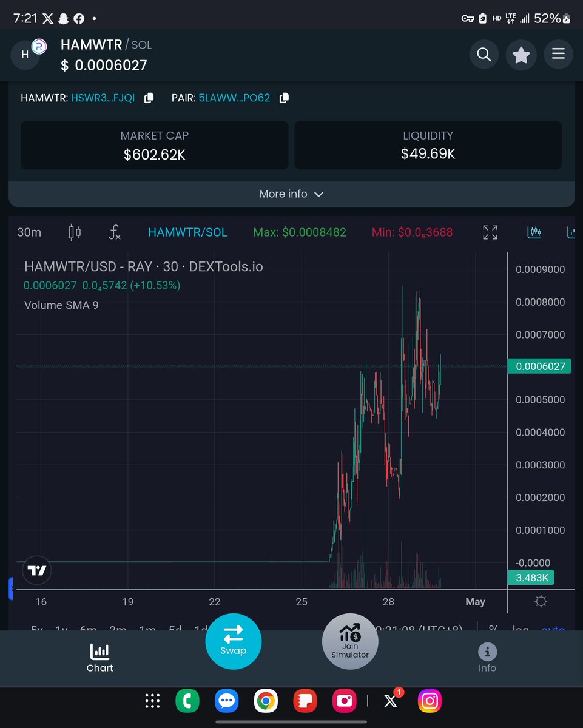
Task: Copy the HAMWTR token address
Action: 149,98
